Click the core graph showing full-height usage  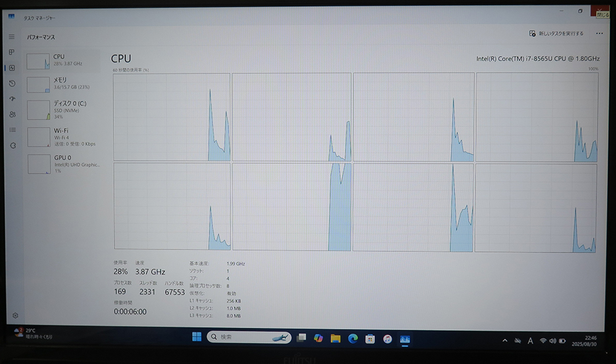coord(291,207)
